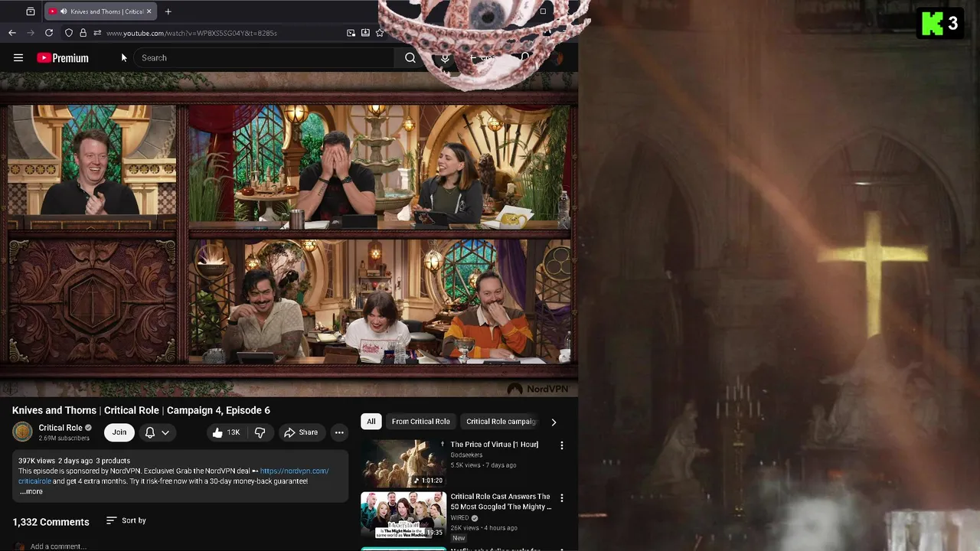Select the All filter chip
Screen dimensions: 980x551
point(371,422)
